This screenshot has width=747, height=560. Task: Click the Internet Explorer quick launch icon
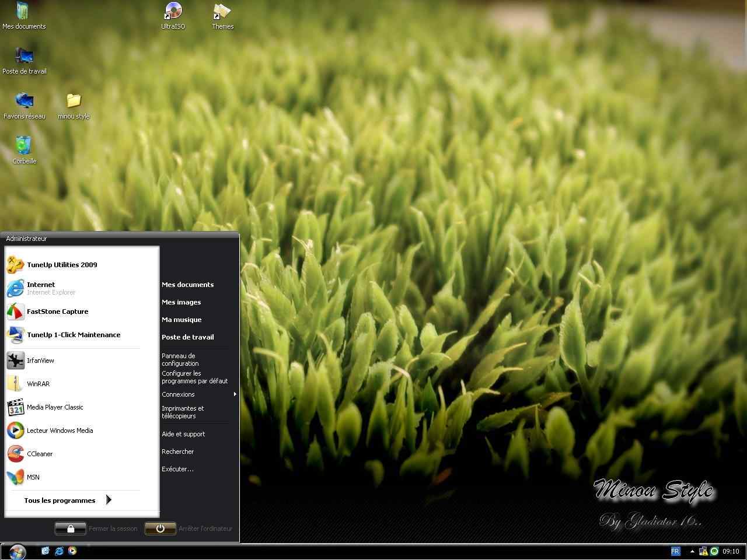59,551
